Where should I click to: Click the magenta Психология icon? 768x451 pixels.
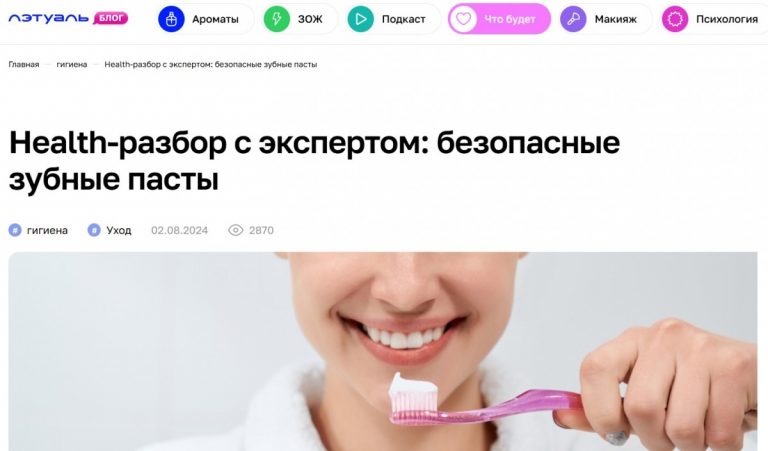pos(675,19)
